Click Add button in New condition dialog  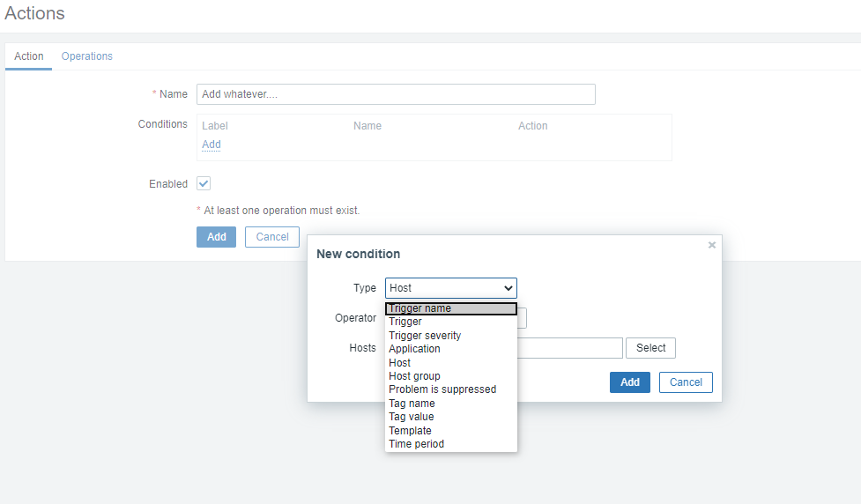point(630,382)
